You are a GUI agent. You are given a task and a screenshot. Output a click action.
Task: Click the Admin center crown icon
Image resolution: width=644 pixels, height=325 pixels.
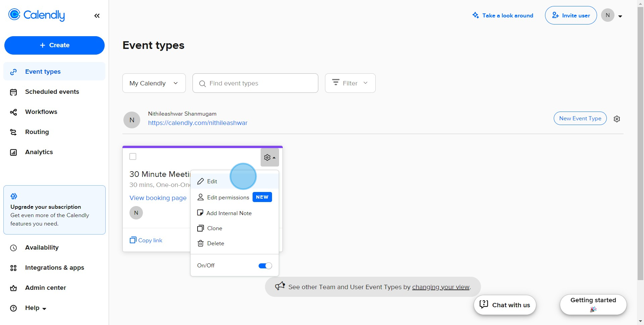(13, 288)
